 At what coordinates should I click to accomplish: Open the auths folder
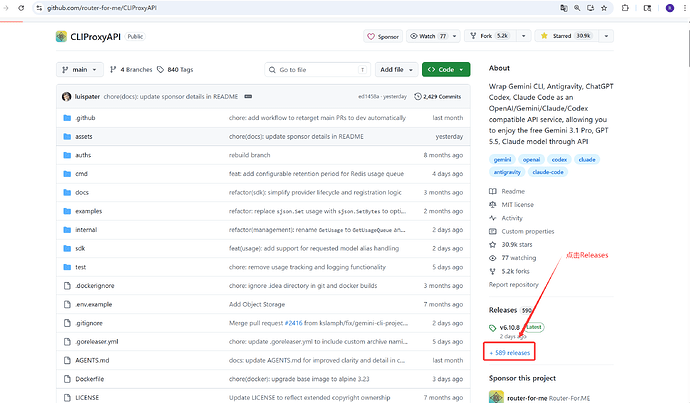coord(83,155)
